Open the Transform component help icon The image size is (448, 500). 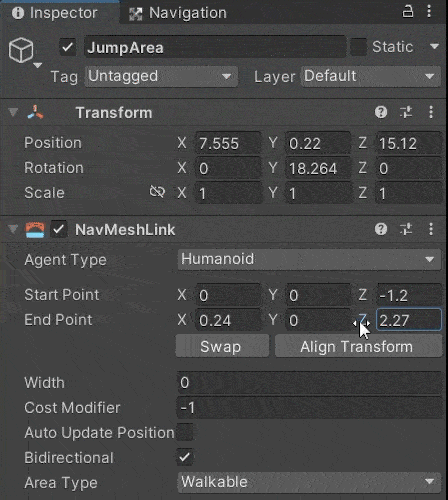[381, 112]
